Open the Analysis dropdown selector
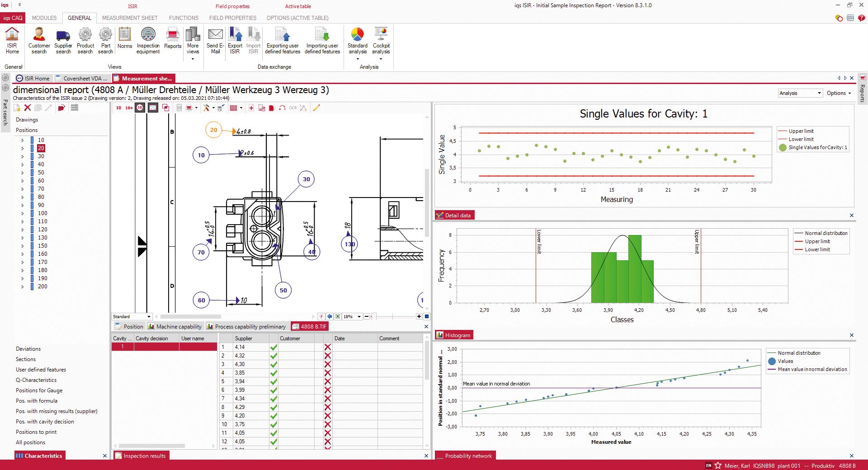The image size is (868, 470). [800, 93]
